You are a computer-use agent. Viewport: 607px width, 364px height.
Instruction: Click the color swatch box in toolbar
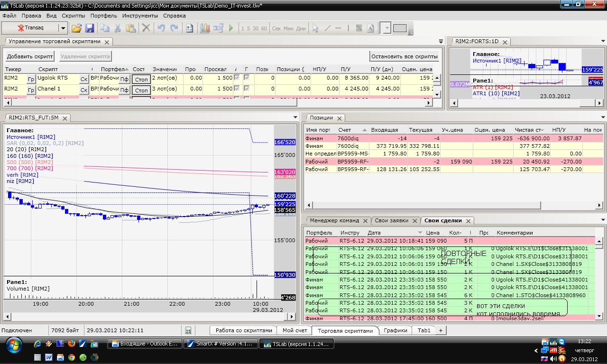[400, 28]
